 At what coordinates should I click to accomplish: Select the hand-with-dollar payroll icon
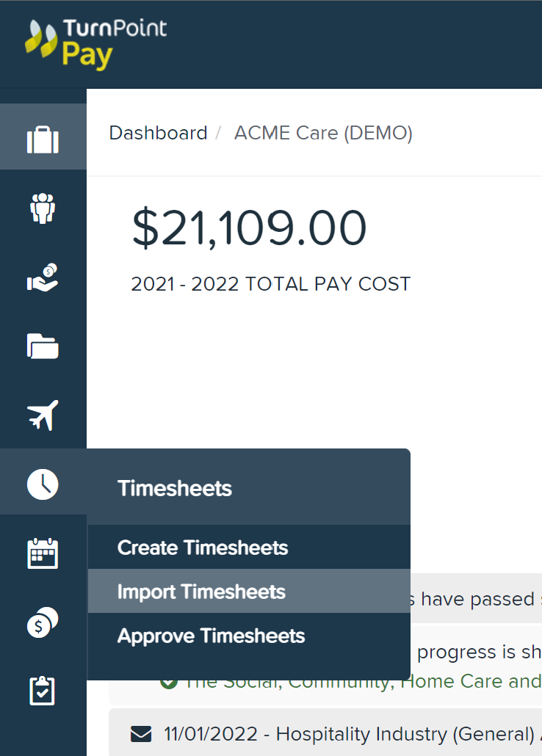(x=42, y=277)
